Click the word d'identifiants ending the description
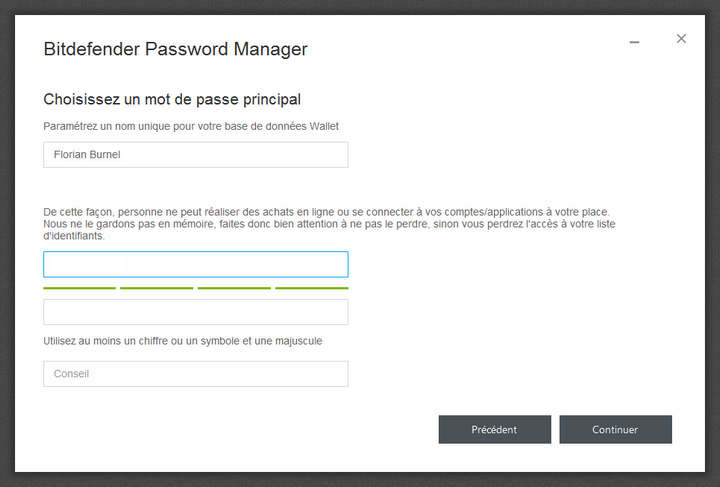Screen dimensions: 720x487 [x=73, y=236]
